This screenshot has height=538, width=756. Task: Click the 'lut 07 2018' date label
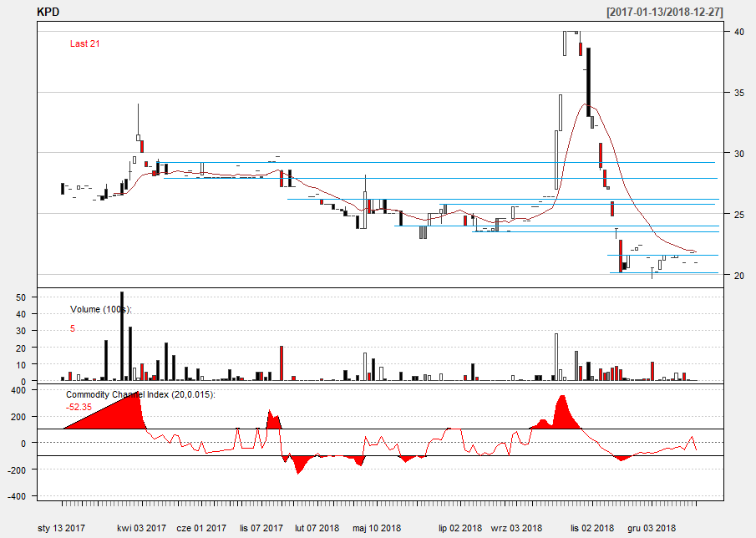317,528
